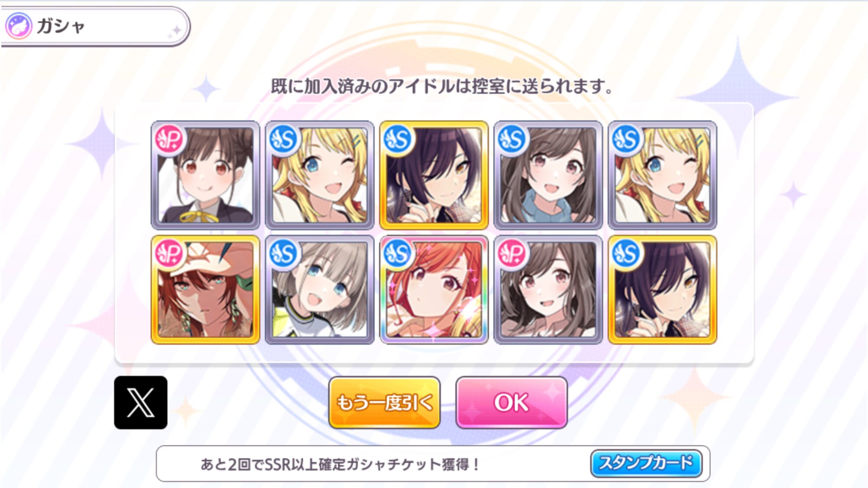
Task: Select the idol with blue scarf card
Action: coord(548,175)
